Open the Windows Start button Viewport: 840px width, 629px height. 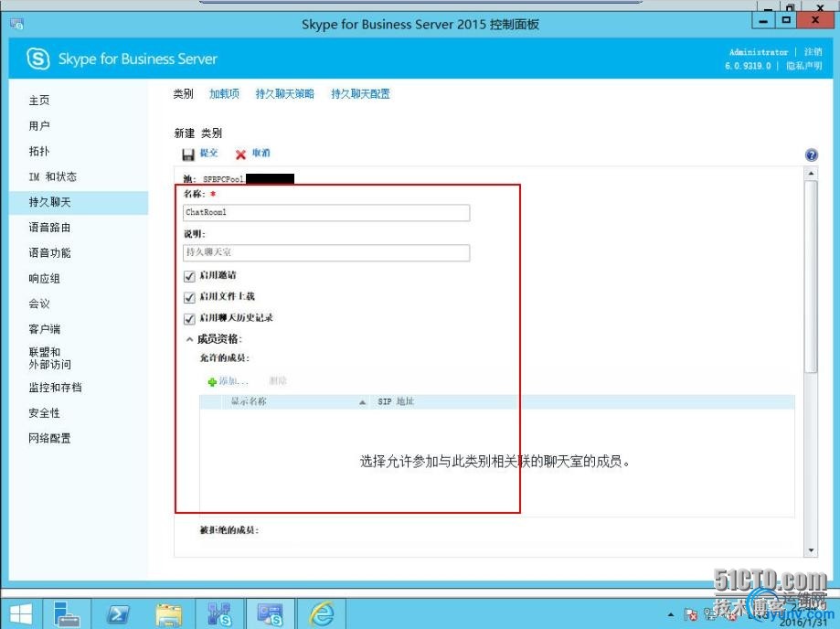coord(21,614)
